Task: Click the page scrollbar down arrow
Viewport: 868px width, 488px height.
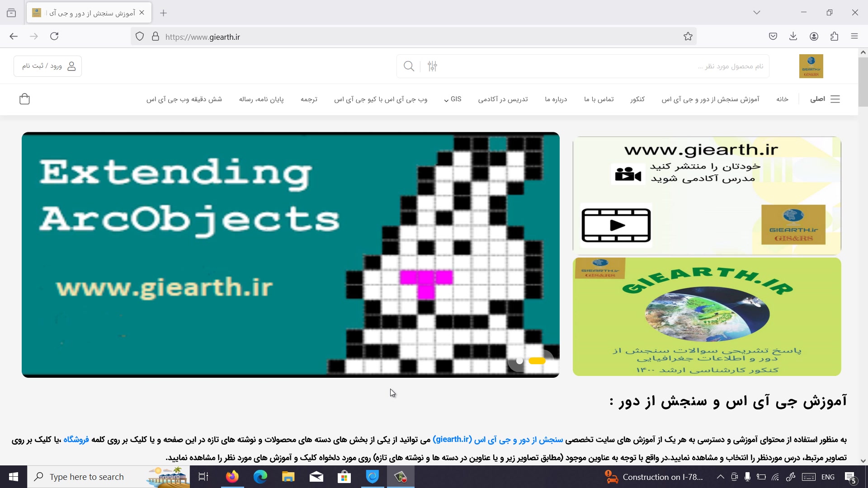Action: coord(863,461)
